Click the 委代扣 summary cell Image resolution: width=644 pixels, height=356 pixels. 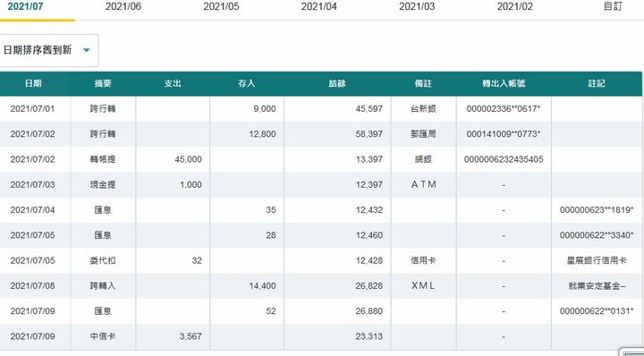coord(103,260)
